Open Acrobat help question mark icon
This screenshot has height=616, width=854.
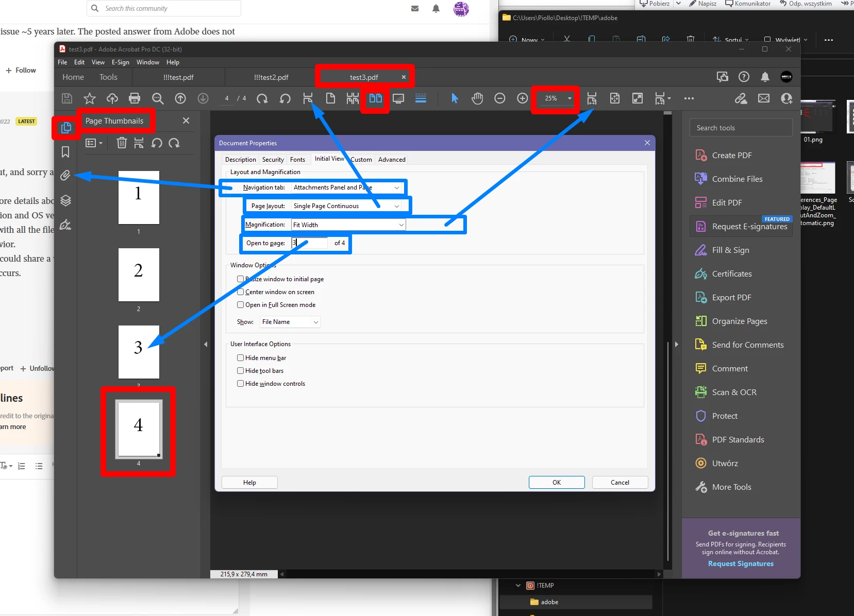pos(744,77)
